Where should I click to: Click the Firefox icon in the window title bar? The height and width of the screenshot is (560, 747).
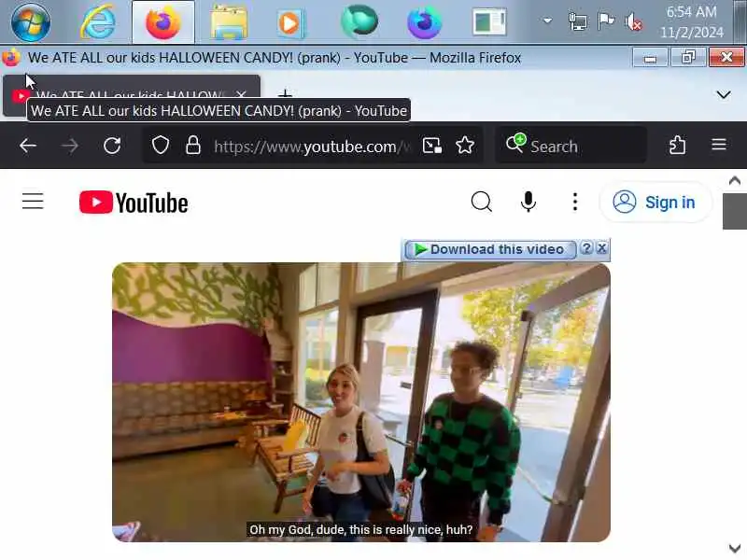coord(11,58)
